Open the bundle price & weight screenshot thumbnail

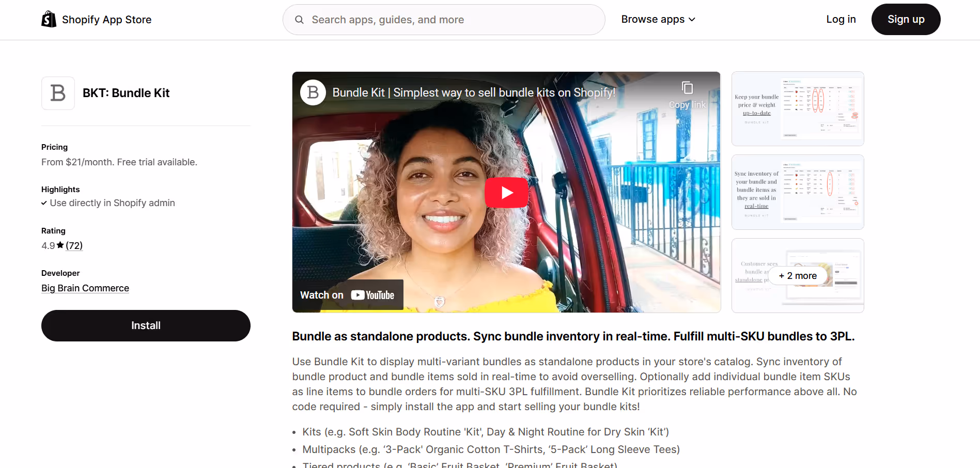click(x=798, y=108)
